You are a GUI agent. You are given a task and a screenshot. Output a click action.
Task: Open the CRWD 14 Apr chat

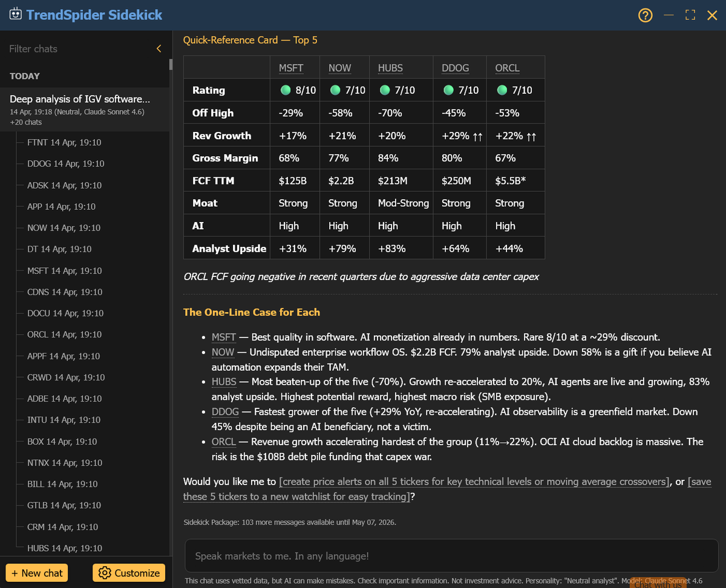66,377
